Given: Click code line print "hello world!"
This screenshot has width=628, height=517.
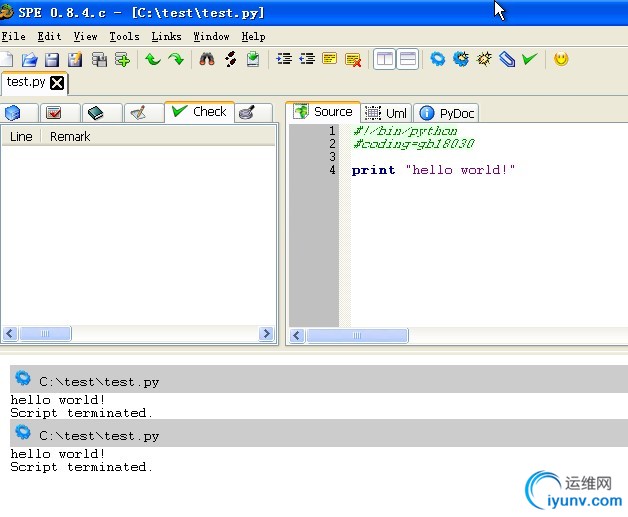Looking at the screenshot, I should tap(433, 170).
